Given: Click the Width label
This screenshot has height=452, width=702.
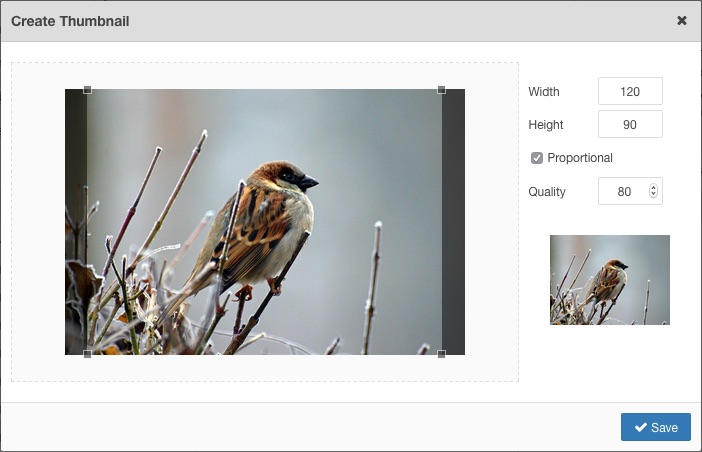Looking at the screenshot, I should (544, 91).
